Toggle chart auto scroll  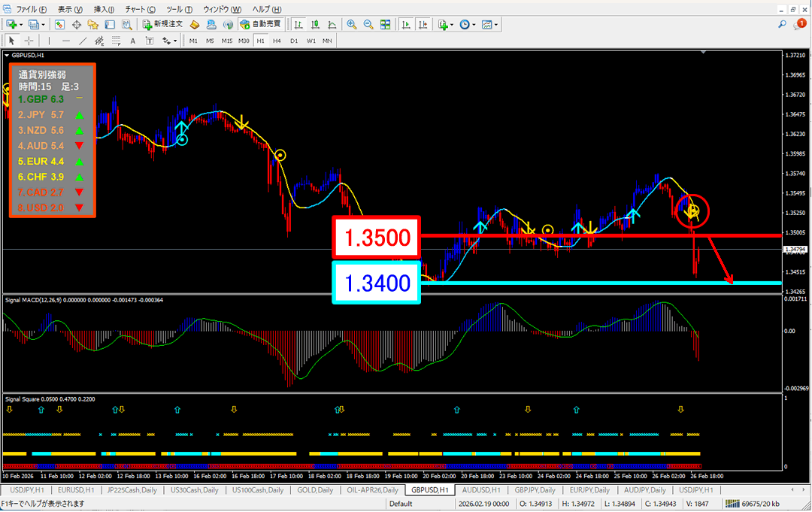pos(406,24)
